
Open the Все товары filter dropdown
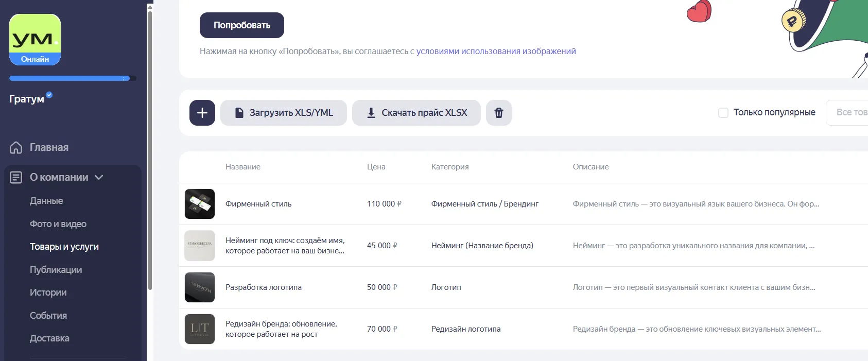point(848,113)
